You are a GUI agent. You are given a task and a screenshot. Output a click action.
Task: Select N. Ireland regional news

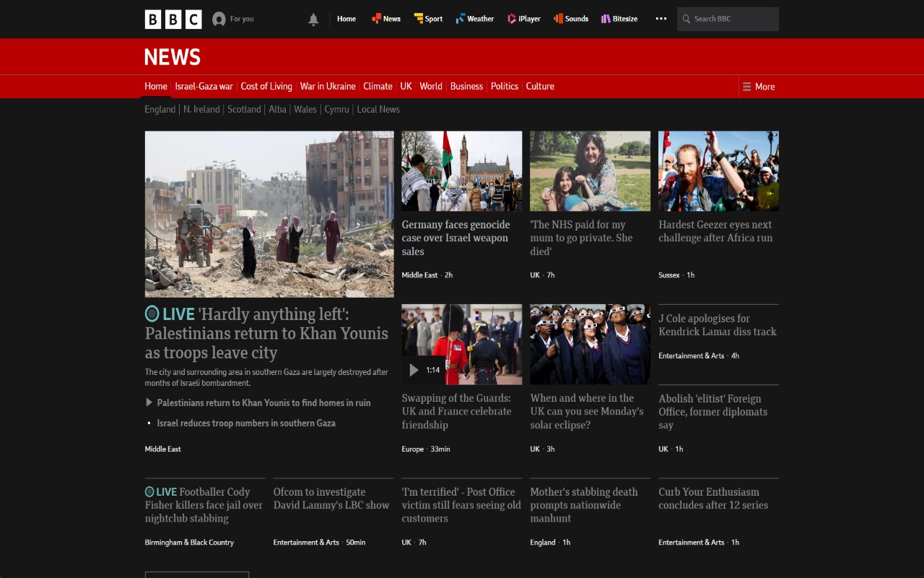(201, 109)
